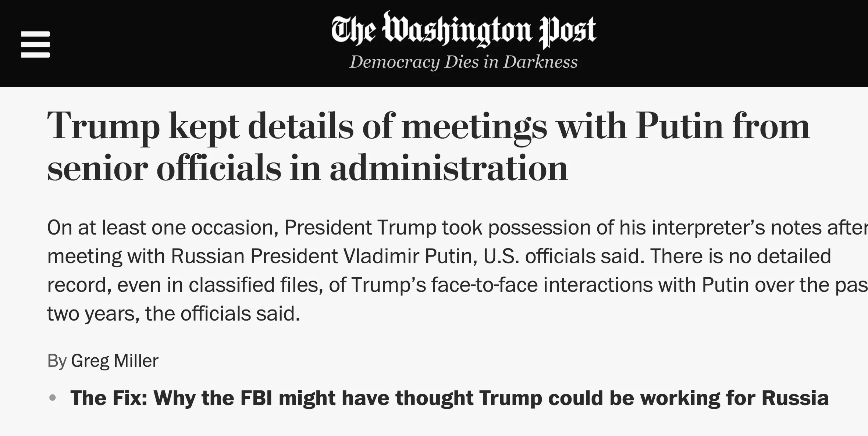Click the article summary paragraph
The height and width of the screenshot is (436, 868).
[458, 271]
